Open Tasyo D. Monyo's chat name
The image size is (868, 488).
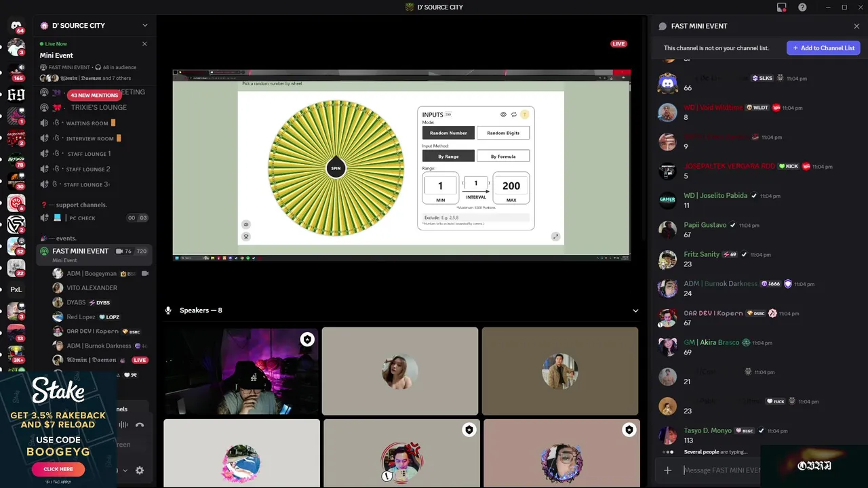[707, 431]
